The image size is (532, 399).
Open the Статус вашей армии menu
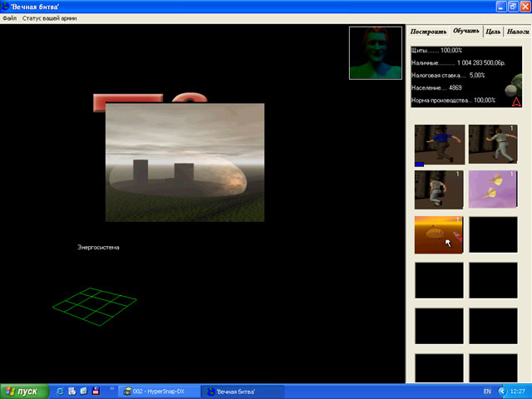click(50, 17)
